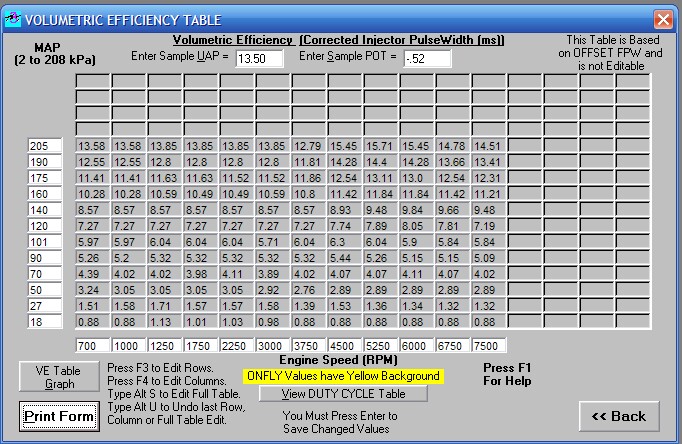
Task: Click cell 12.79 in the 205 row
Action: click(x=309, y=146)
